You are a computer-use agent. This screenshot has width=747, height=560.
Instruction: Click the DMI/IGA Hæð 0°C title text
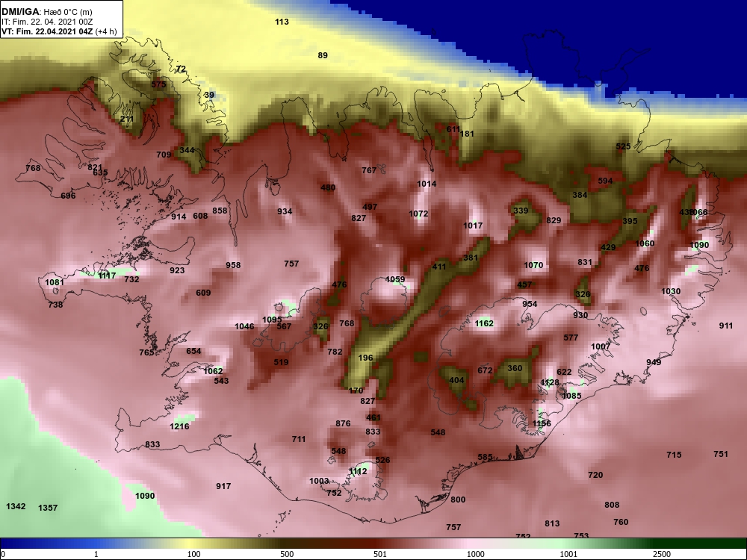click(x=46, y=11)
